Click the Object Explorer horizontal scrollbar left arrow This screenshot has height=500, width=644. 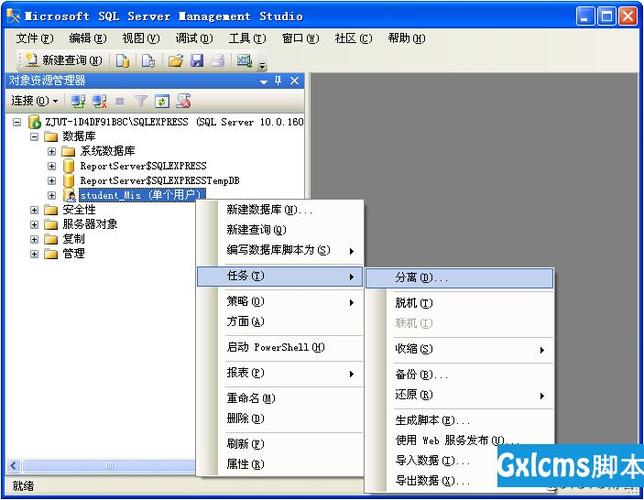pos(13,465)
